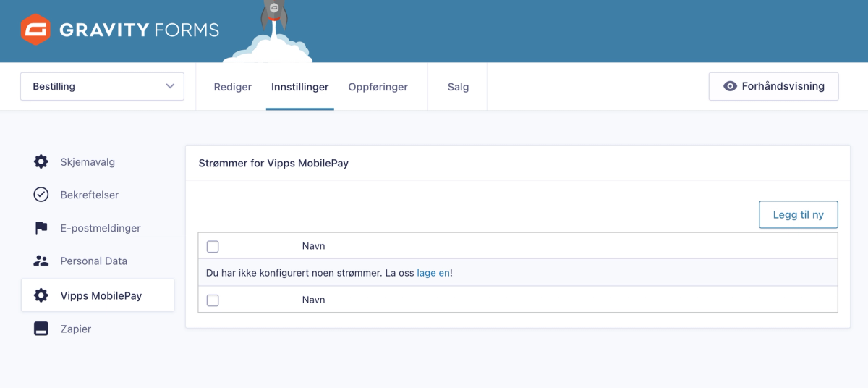Select Vipps MobilePay settings section
This screenshot has height=388, width=868.
[x=98, y=295]
